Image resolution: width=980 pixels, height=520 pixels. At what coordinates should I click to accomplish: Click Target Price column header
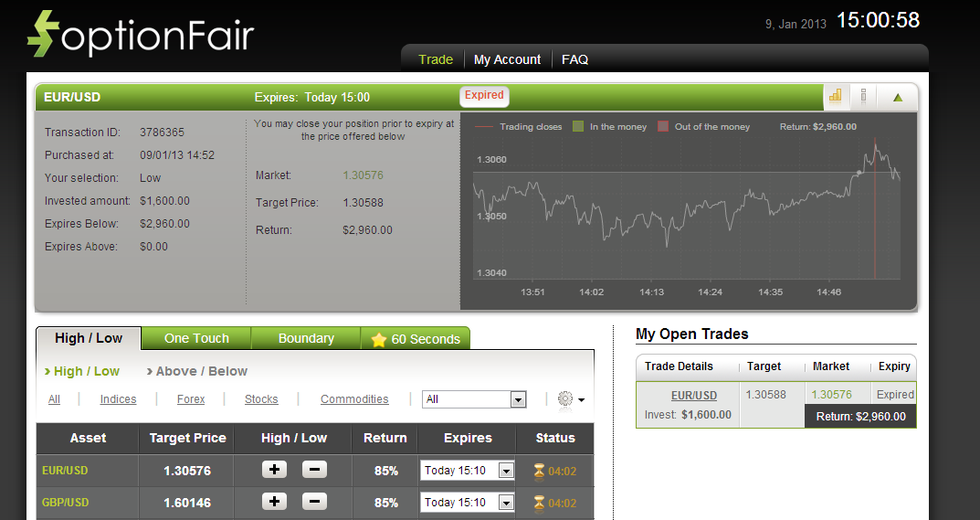coord(187,438)
